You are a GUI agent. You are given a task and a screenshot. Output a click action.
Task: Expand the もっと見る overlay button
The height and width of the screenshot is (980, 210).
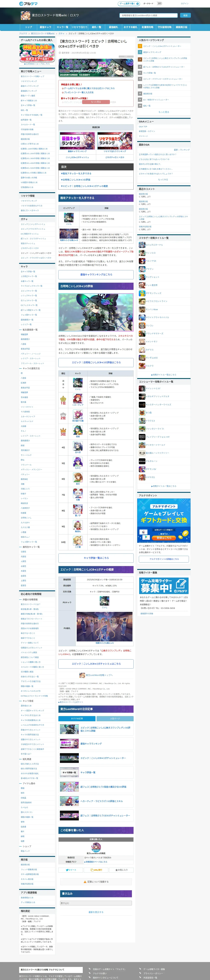[x=96, y=102]
